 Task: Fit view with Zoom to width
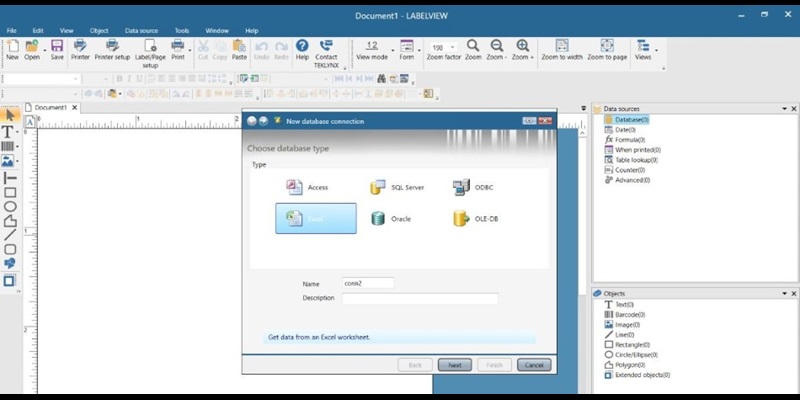click(x=562, y=49)
